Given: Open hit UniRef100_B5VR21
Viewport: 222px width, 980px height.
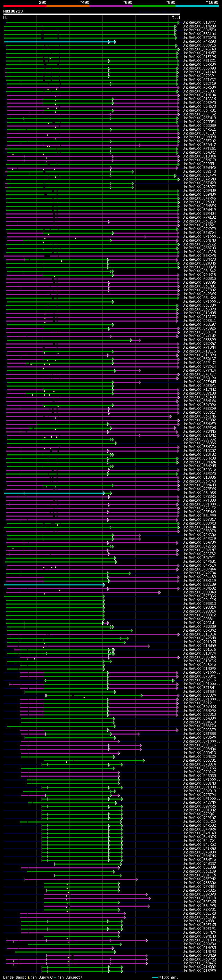Looking at the screenshot, I should 199,558.
